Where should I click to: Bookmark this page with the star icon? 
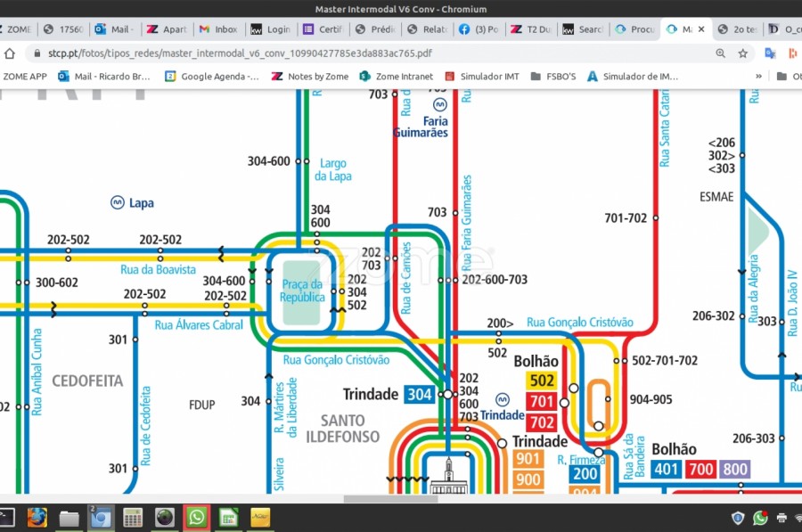coord(742,53)
